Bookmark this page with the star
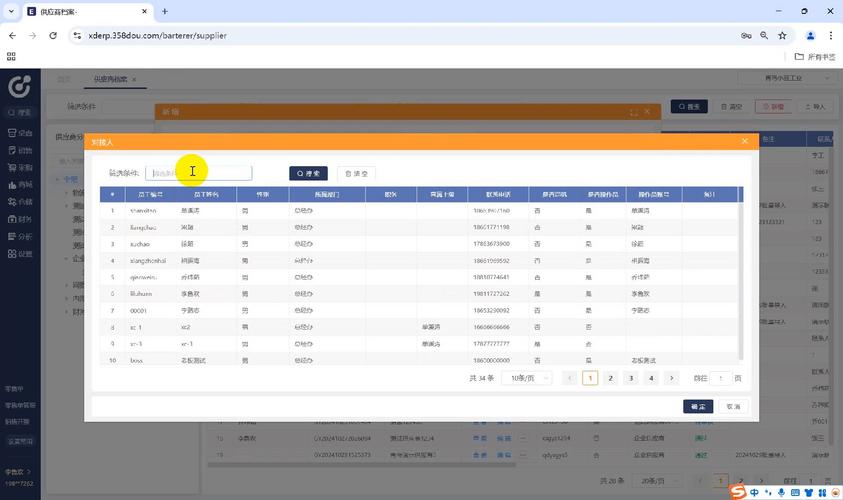 [782, 35]
